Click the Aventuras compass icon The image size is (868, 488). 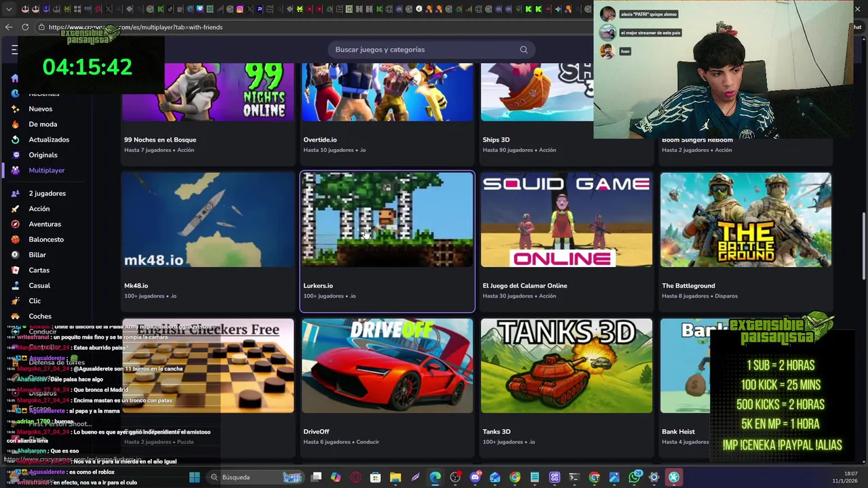(15, 224)
